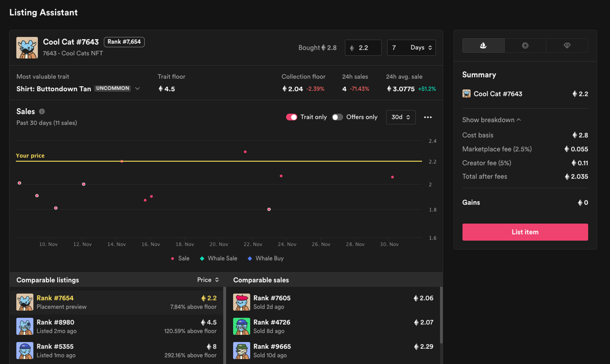Viewport: 610px width, 364px height.
Task: Click the -71.43% 24h sales change
Action: tap(360, 89)
